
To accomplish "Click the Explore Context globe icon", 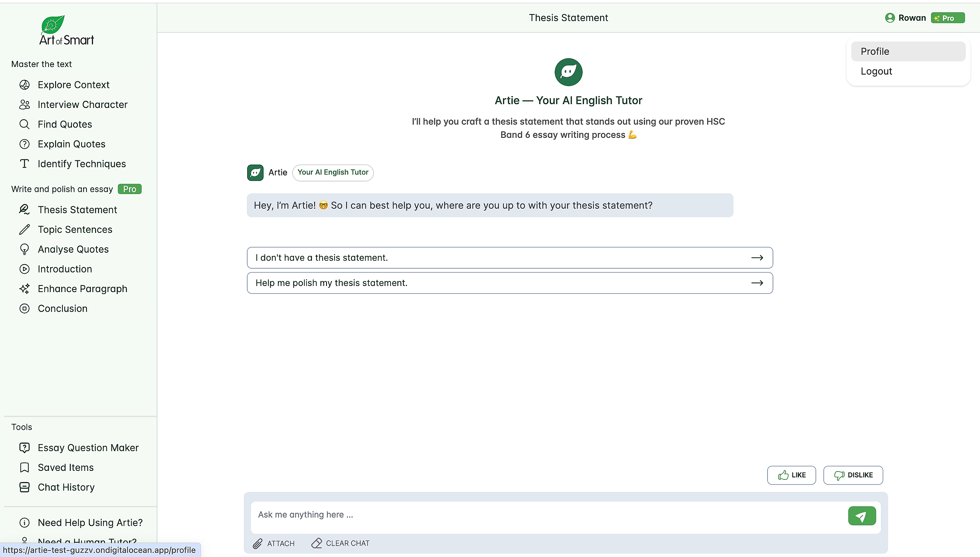I will point(24,85).
